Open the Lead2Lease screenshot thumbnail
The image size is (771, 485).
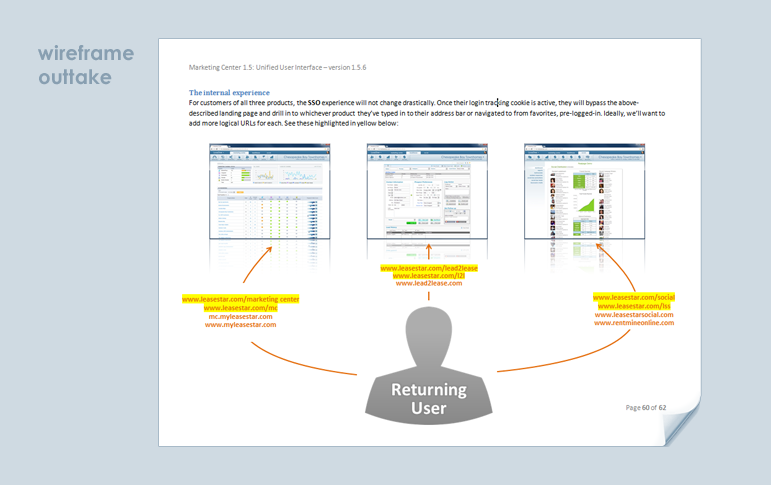426,193
